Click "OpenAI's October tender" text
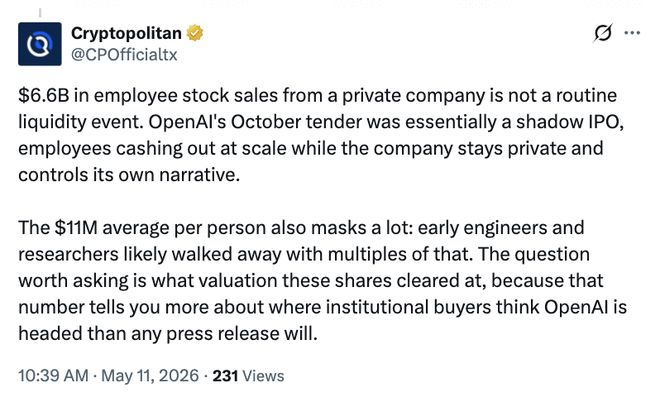Screen dimensions: 660x402 [x=255, y=122]
